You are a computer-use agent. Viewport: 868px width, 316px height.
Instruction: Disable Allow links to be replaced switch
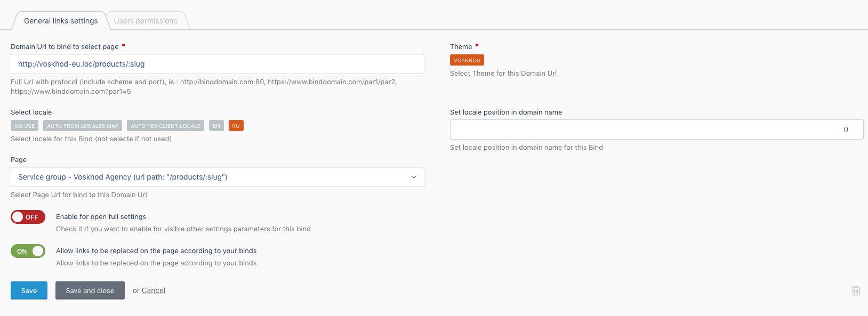[28, 251]
